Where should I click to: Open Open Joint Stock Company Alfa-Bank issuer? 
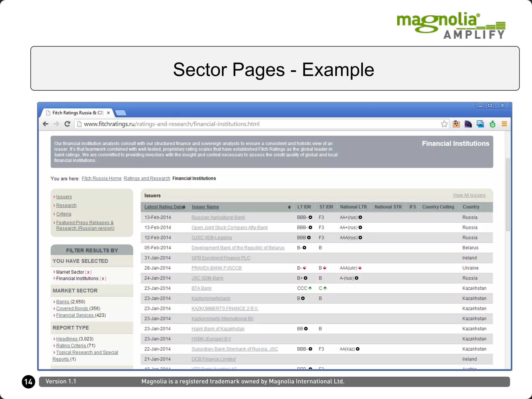pos(230,228)
